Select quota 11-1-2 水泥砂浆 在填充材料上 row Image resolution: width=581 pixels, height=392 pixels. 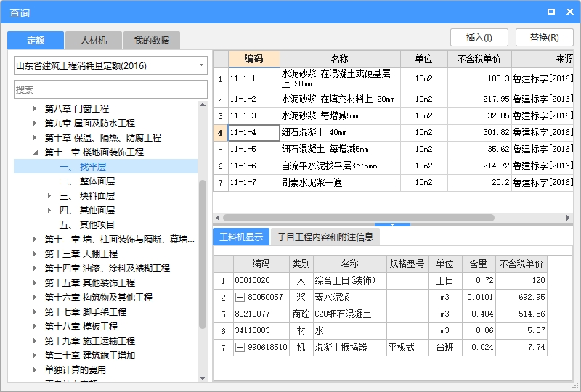click(x=393, y=99)
